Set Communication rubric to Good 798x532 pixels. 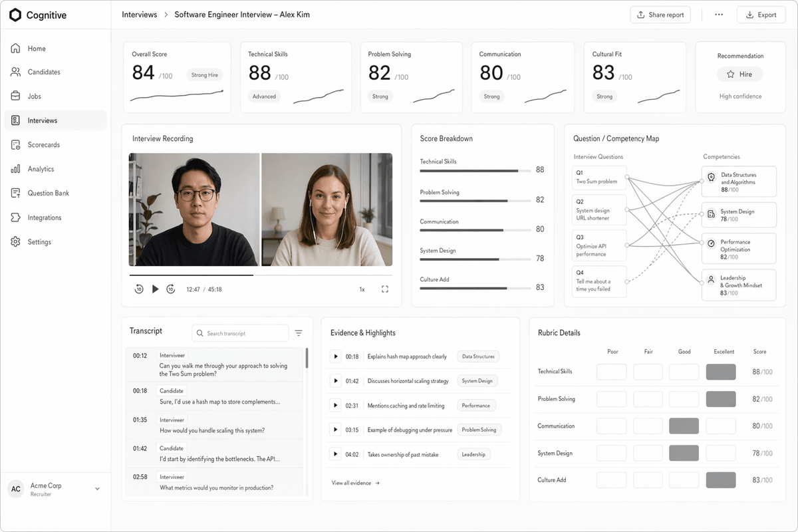(684, 426)
